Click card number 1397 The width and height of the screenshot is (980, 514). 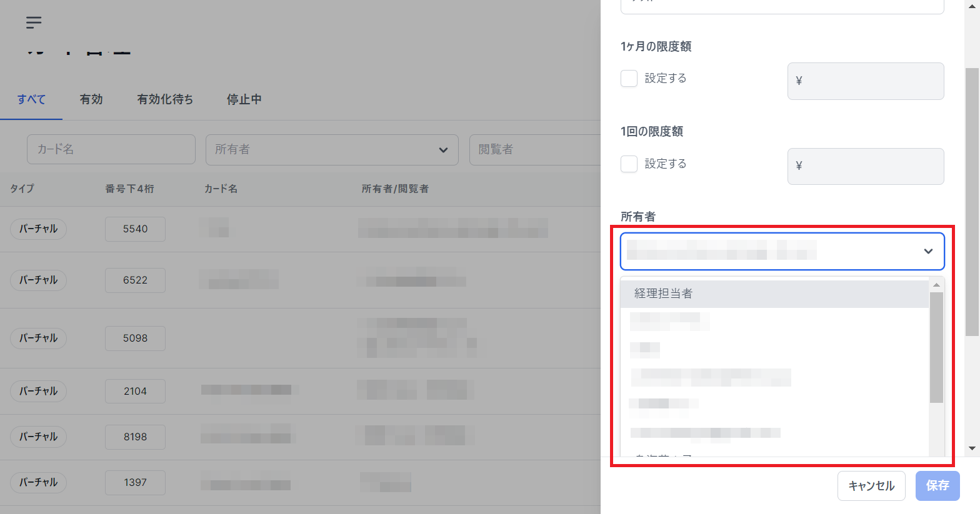pyautogui.click(x=135, y=483)
